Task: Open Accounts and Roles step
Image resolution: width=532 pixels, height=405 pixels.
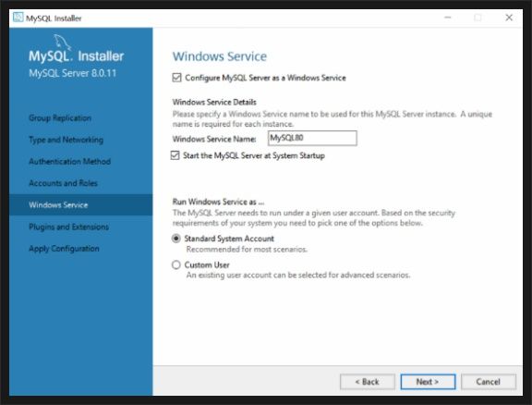Action: 63,183
